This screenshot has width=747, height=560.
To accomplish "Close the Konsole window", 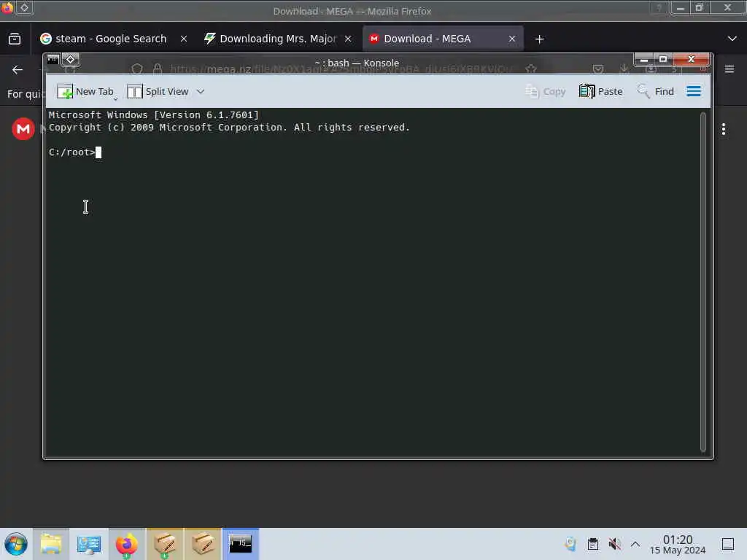I will tap(692, 60).
